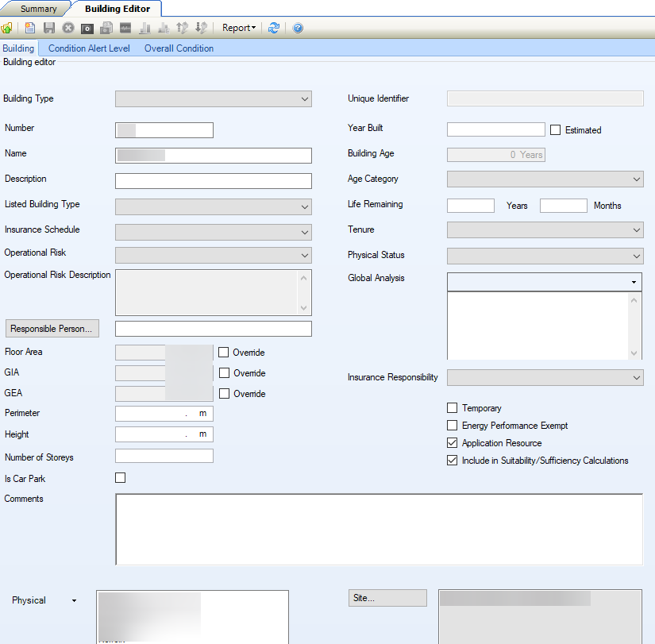Tick the Estimated checkbox beside Year Built

(x=556, y=130)
